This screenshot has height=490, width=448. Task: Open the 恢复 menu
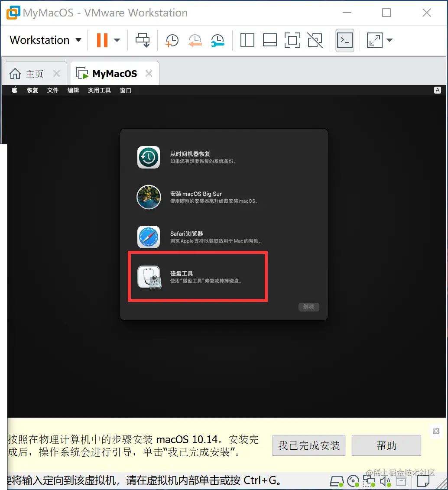[32, 90]
